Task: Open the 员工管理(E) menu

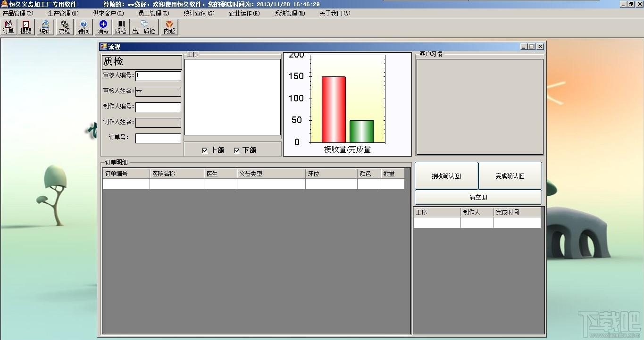Action: tap(153, 13)
